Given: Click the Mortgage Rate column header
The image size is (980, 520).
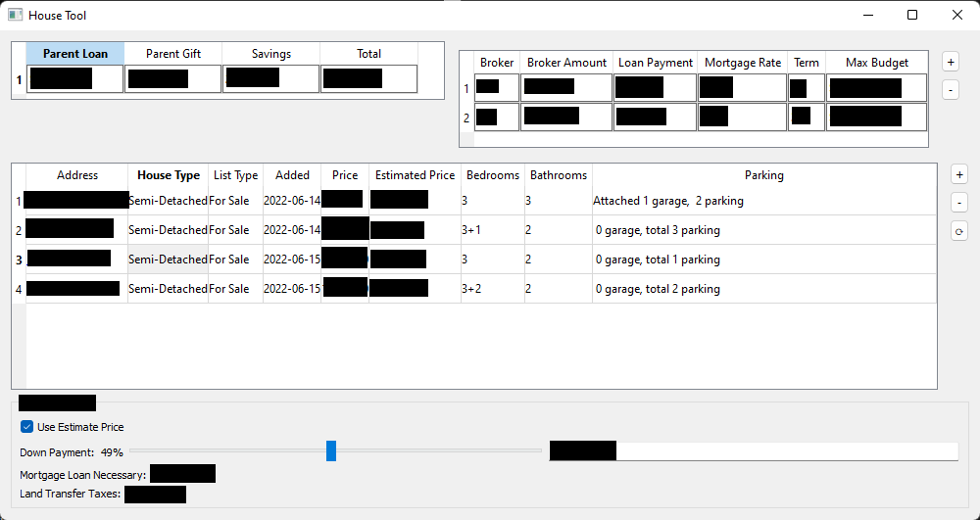Looking at the screenshot, I should (x=743, y=63).
